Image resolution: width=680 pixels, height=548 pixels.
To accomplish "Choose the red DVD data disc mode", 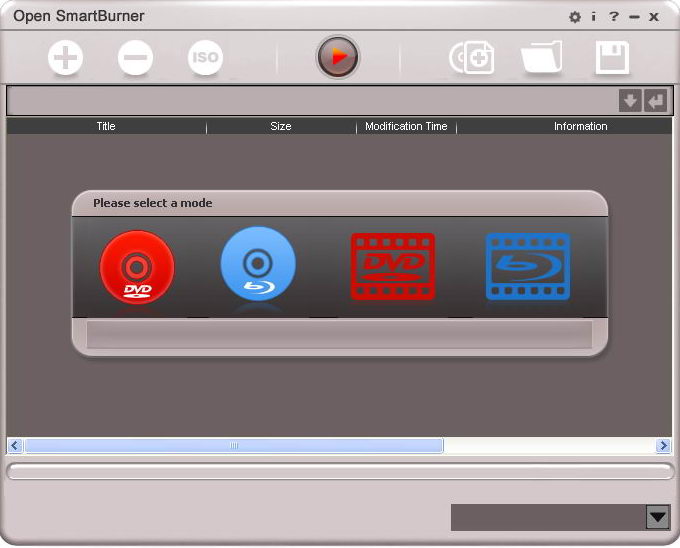I will point(137,267).
